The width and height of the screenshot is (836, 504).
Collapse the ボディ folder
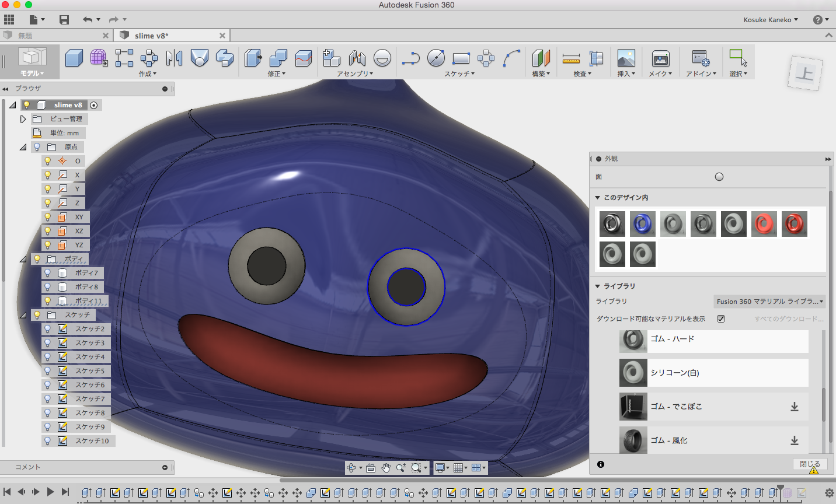pos(23,259)
